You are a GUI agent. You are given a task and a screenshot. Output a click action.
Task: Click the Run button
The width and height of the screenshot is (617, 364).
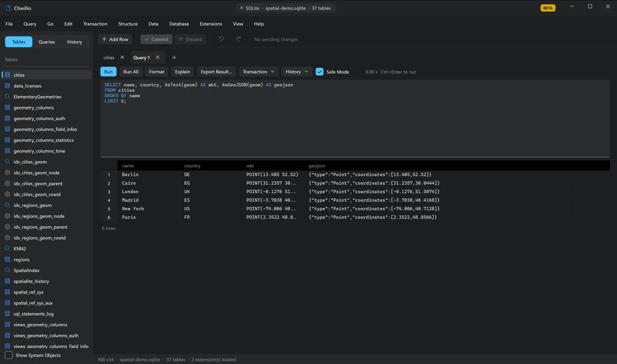click(x=108, y=72)
